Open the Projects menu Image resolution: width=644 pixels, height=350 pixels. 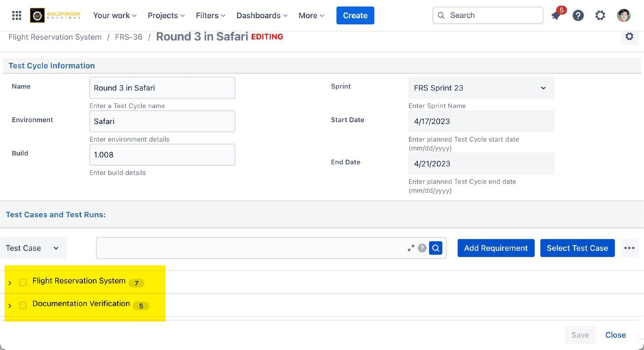[166, 15]
